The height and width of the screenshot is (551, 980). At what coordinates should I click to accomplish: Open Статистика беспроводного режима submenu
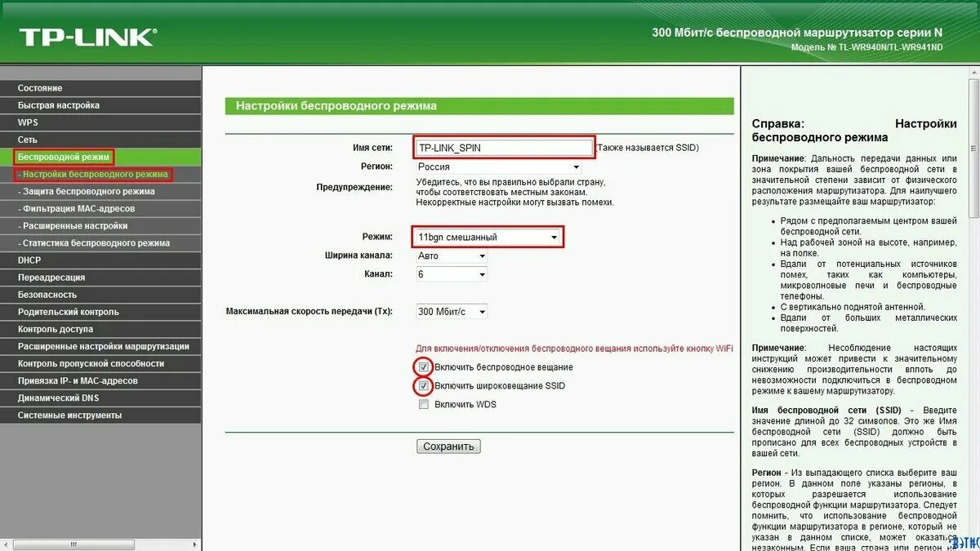[x=100, y=242]
